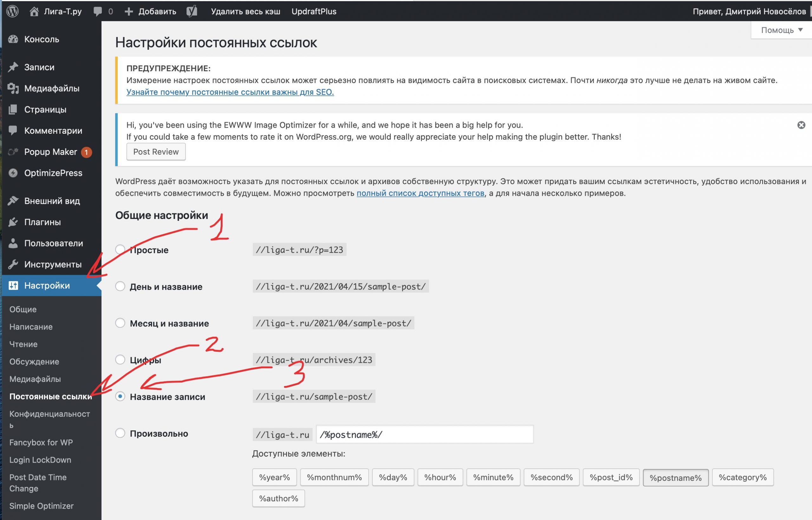Open the Привет, Дмитрий Новосёлов user menu
Image resolution: width=812 pixels, height=520 pixels.
coord(749,11)
